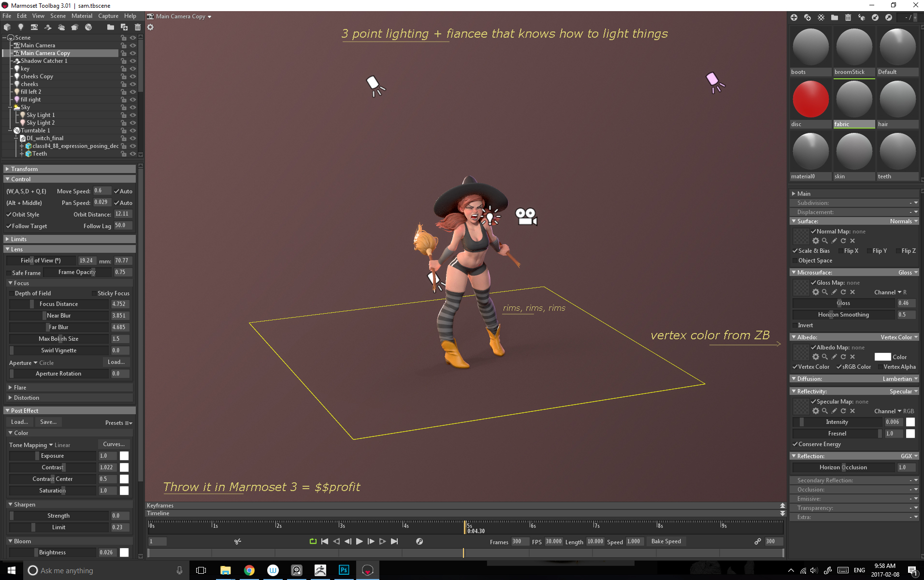Apply material to selection with the cube-arrow icon
This screenshot has width=924, height=580.
pyautogui.click(x=862, y=17)
